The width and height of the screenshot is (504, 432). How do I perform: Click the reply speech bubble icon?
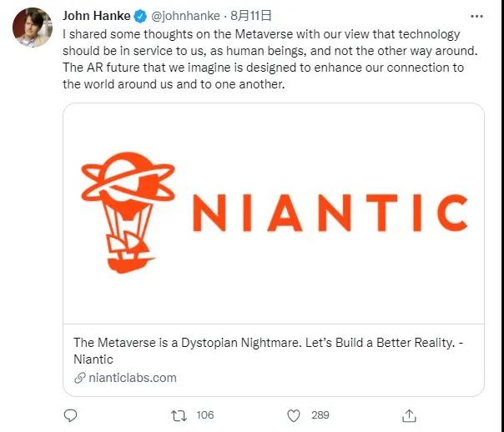(70, 415)
